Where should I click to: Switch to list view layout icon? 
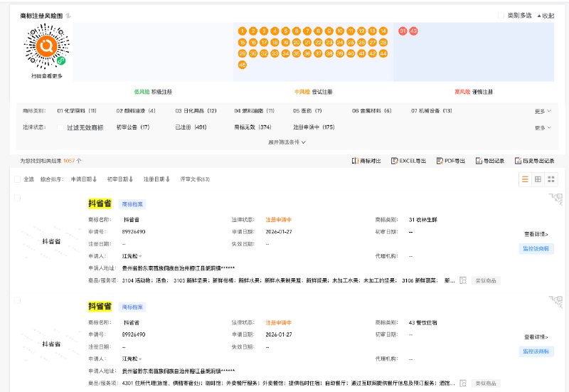(x=525, y=179)
